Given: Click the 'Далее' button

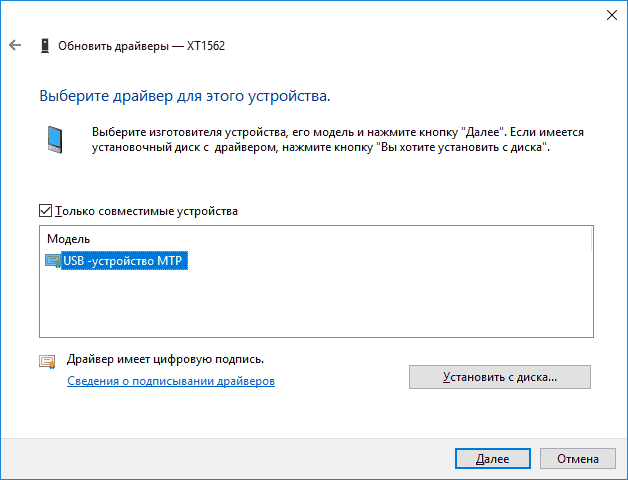Looking at the screenshot, I should tap(493, 459).
